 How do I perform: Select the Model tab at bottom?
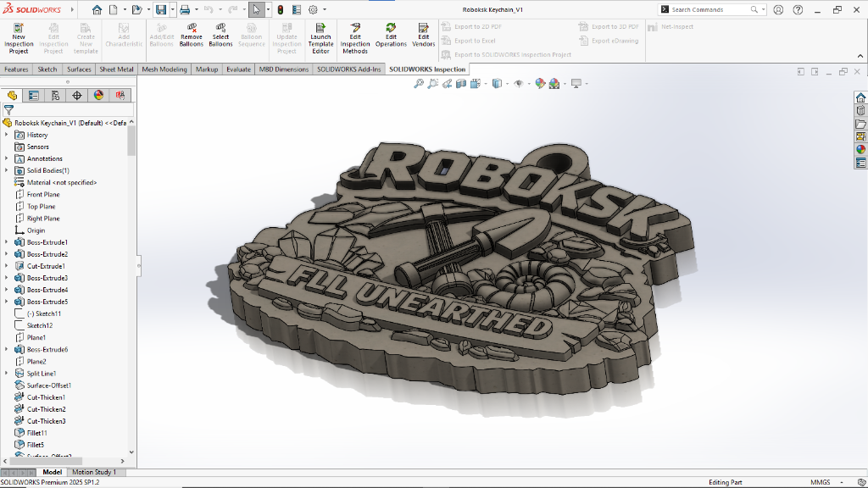(x=52, y=472)
